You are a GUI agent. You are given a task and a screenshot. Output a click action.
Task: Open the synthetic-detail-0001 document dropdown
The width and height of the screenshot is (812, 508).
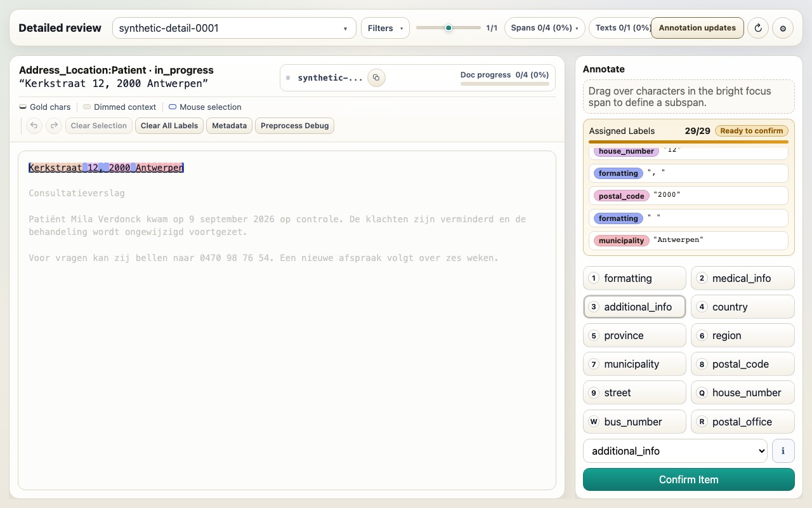[x=234, y=28]
